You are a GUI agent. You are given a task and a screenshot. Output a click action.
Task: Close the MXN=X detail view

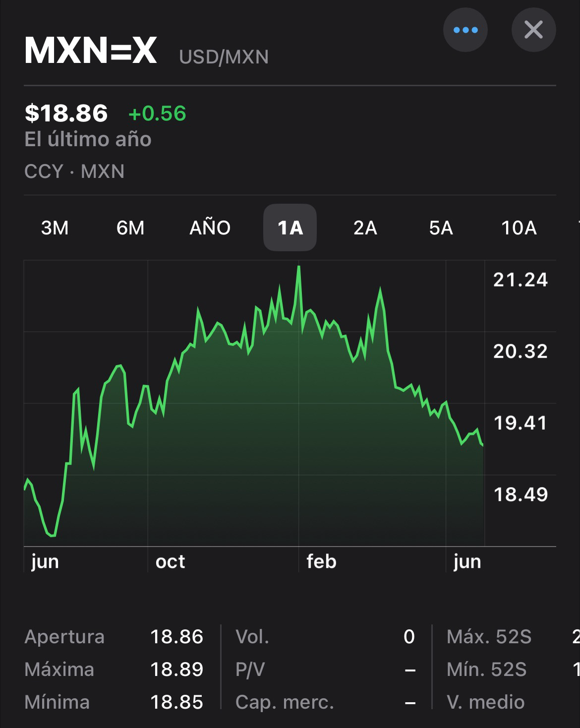tap(533, 30)
